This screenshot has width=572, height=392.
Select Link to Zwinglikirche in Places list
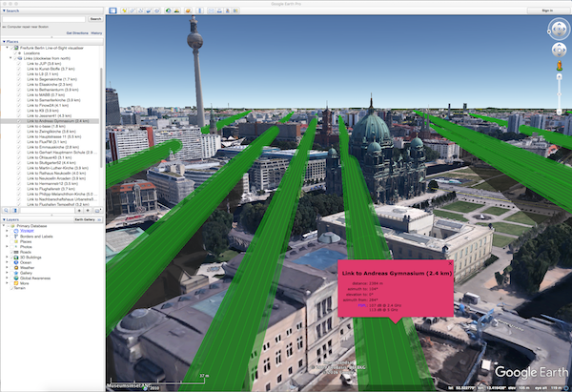[x=51, y=132]
